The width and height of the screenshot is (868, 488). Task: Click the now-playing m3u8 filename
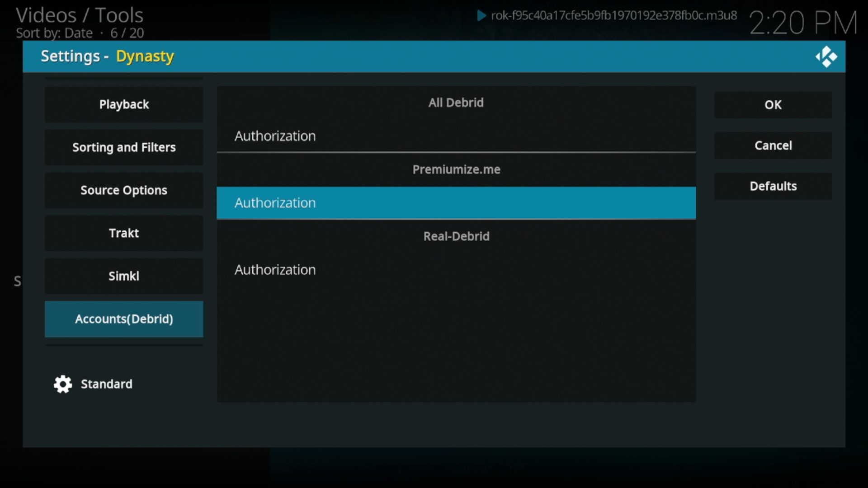pos(614,16)
